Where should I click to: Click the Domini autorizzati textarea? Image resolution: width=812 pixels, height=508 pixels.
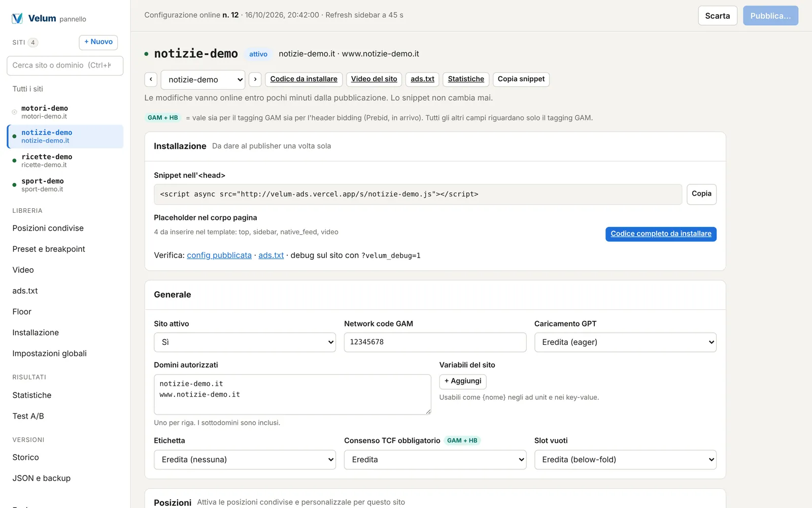pos(292,395)
